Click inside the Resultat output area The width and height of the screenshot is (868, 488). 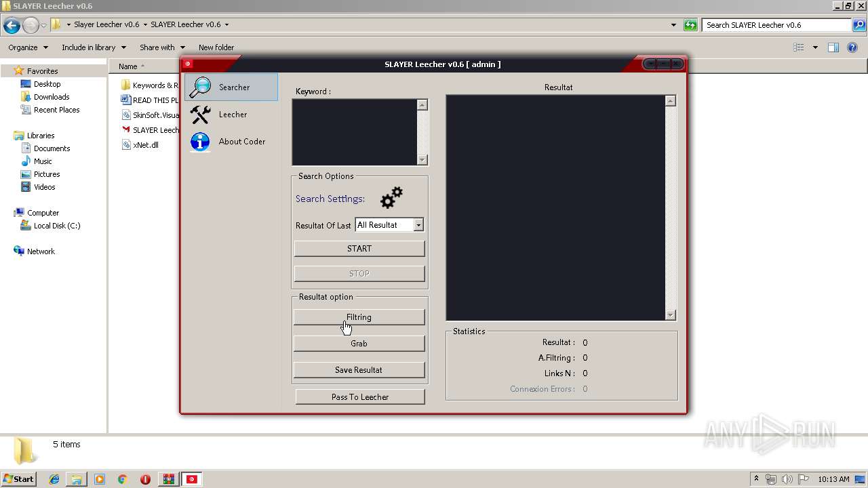[555, 207]
